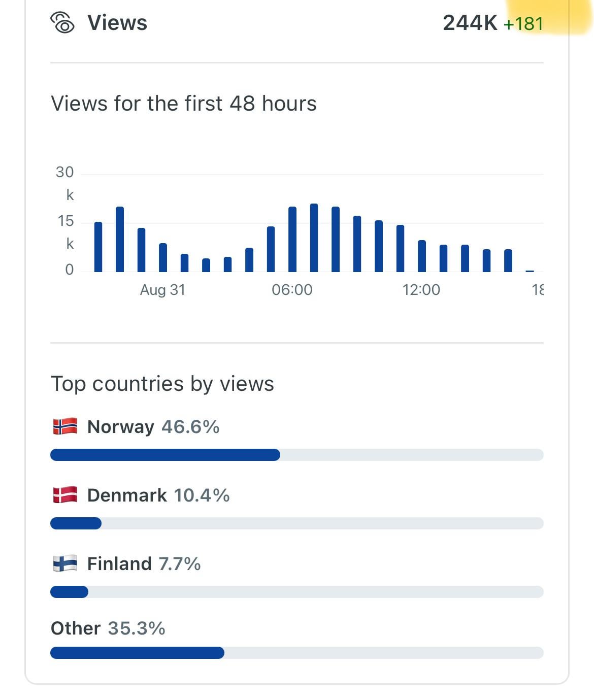
Task: Click the Denmark country label
Action: pyautogui.click(x=127, y=495)
